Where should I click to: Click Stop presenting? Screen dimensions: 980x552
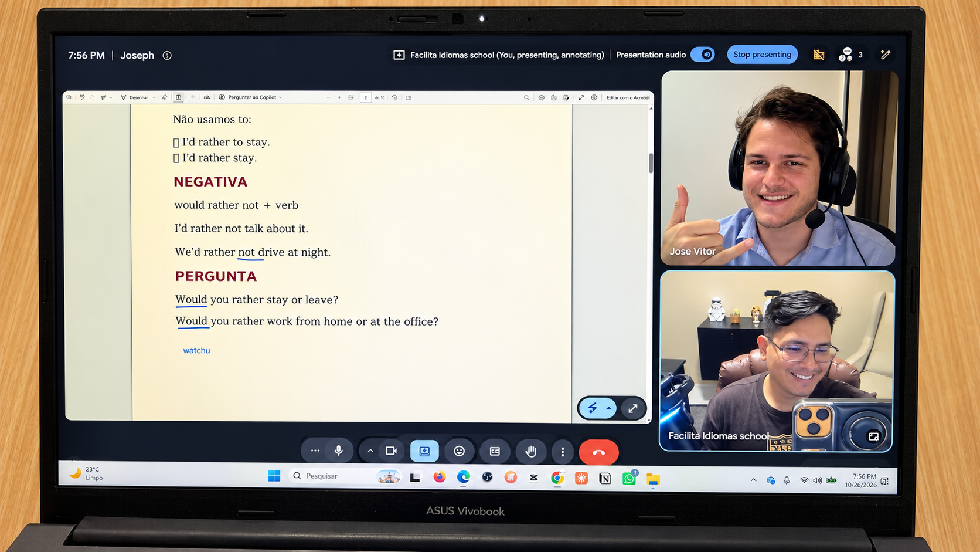[x=762, y=55]
